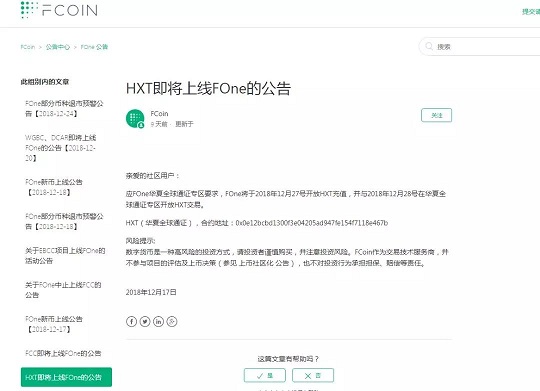Share article on LinkedIn

(158, 321)
